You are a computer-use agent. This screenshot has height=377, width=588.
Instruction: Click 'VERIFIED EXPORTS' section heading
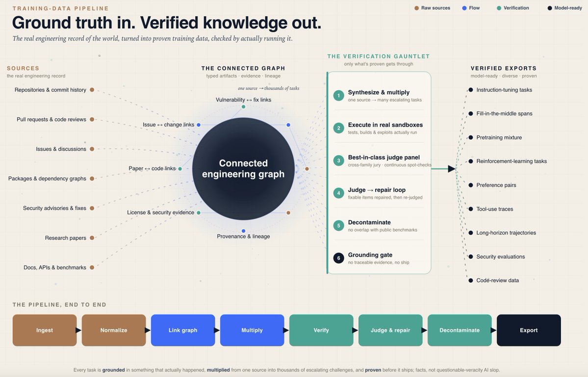pos(504,68)
